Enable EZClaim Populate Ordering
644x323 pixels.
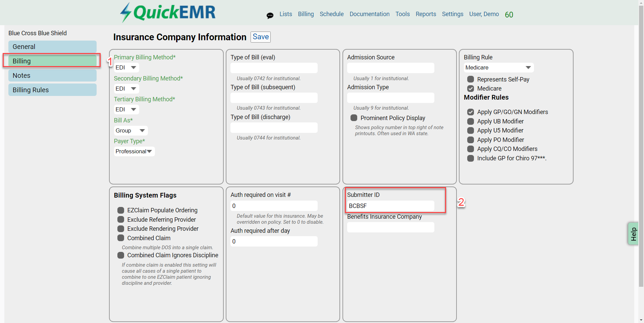coord(121,210)
